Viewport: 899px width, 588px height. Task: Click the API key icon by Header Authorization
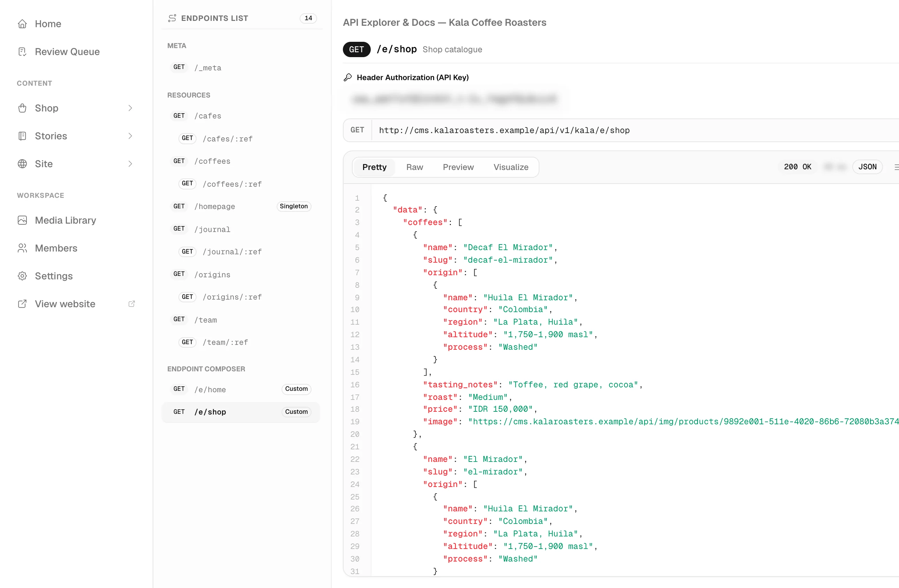click(347, 77)
